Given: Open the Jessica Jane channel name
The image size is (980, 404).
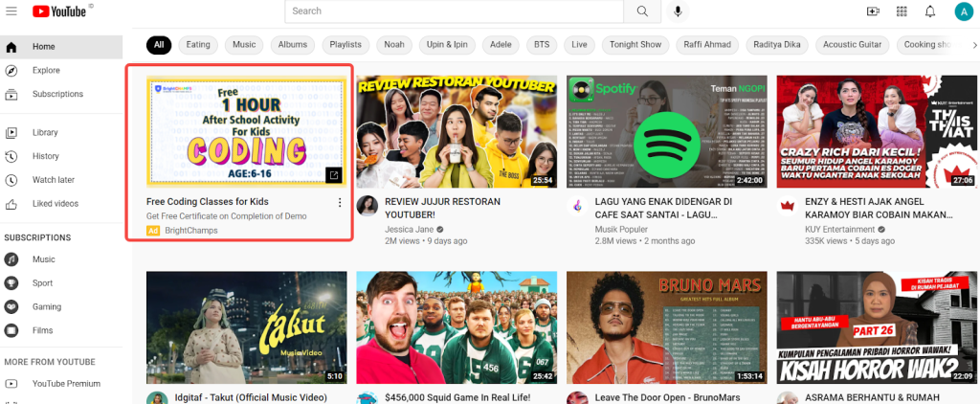Looking at the screenshot, I should point(410,230).
